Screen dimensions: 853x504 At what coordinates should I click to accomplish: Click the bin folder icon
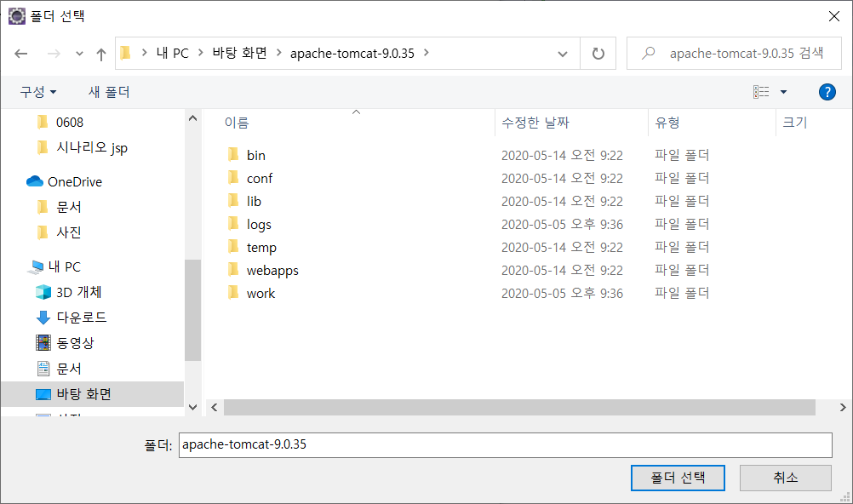pos(233,155)
